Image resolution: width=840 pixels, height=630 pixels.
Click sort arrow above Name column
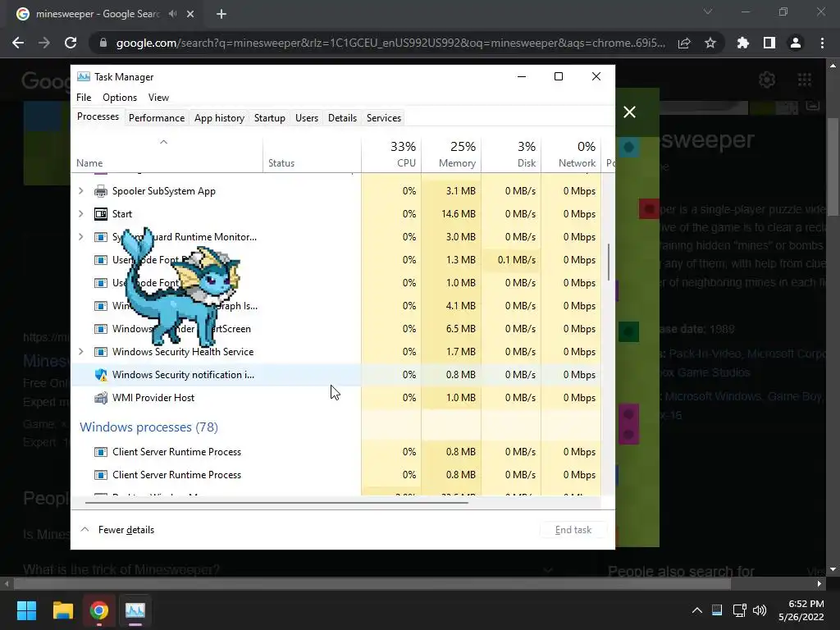click(x=164, y=142)
